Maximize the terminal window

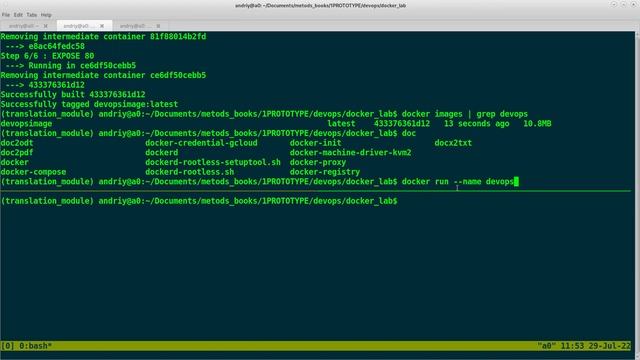pyautogui.click(x=623, y=4)
